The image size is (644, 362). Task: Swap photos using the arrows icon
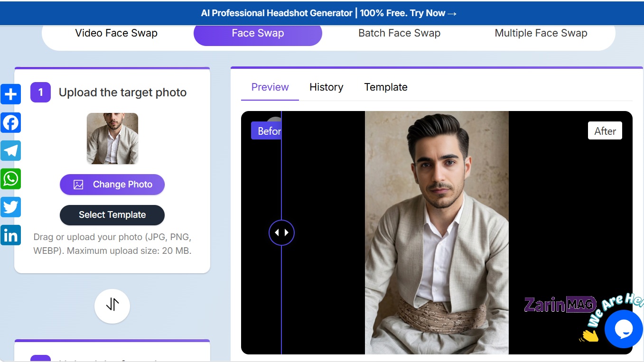(112, 306)
